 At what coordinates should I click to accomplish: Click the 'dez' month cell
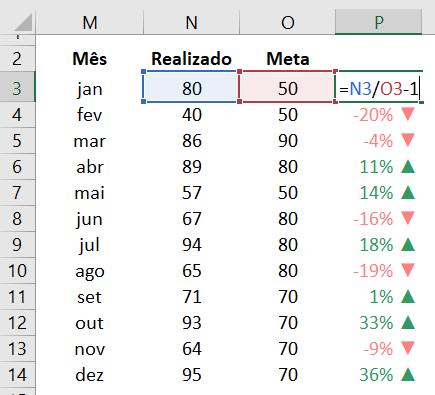click(x=90, y=375)
